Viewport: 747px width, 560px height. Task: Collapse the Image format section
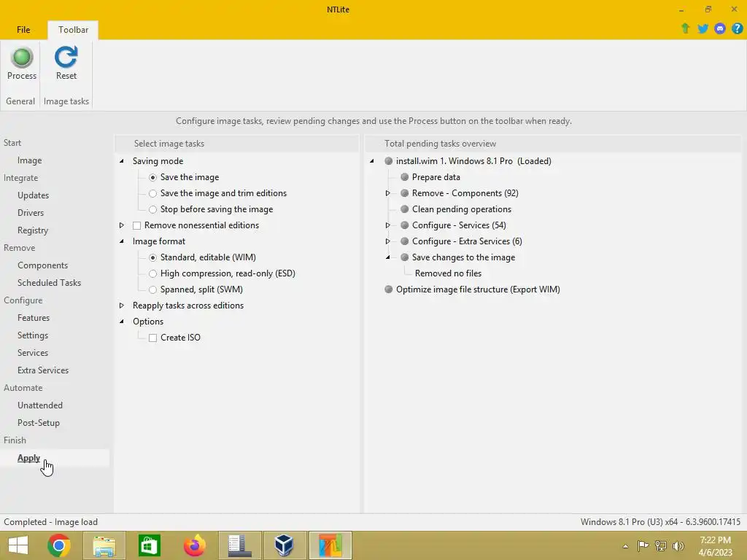122,241
